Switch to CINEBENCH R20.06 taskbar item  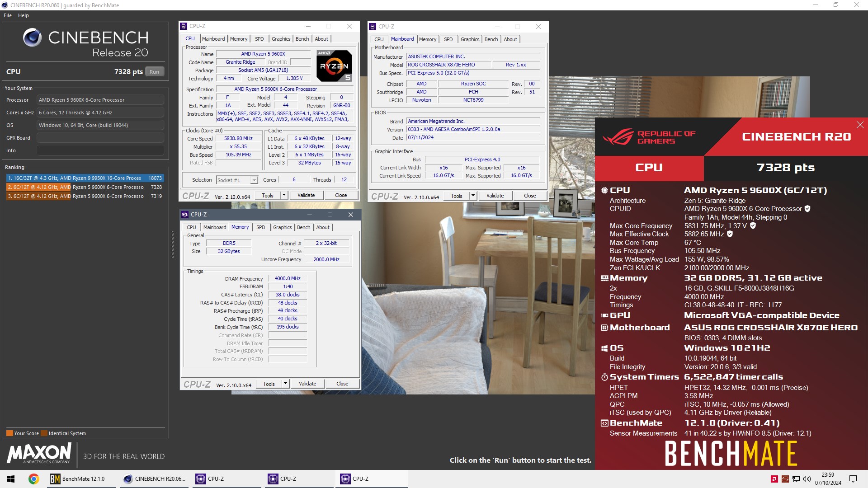click(155, 479)
